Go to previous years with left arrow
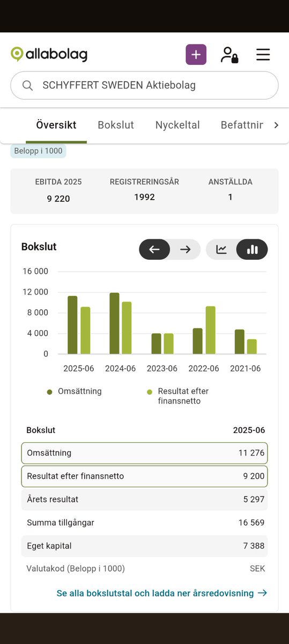This screenshot has width=289, height=644. point(154,250)
